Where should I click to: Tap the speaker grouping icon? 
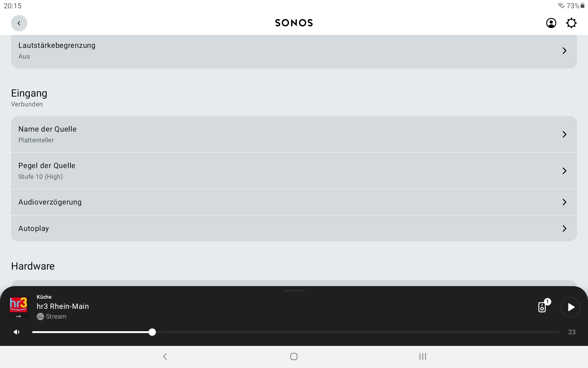[542, 307]
